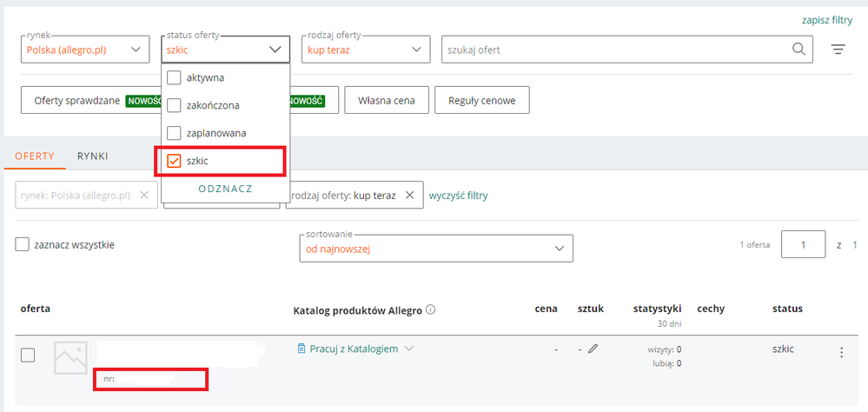This screenshot has width=868, height=412.
Task: Select the draft offer row checkbox
Action: click(x=28, y=355)
